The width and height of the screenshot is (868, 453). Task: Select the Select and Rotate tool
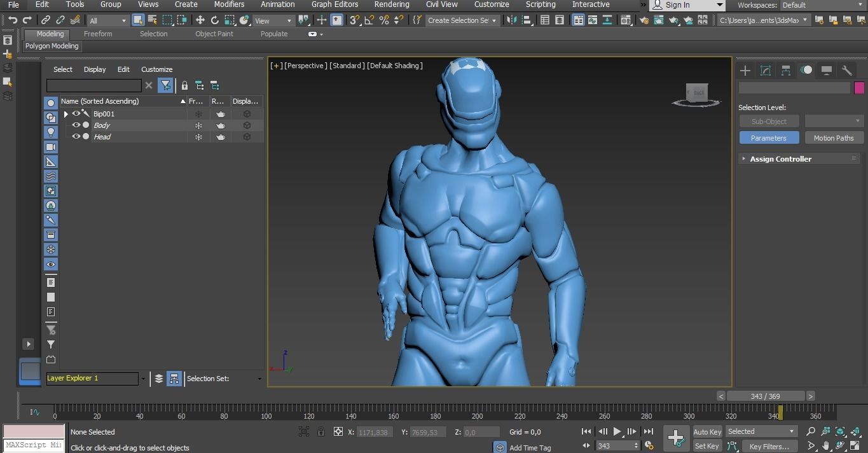click(215, 20)
